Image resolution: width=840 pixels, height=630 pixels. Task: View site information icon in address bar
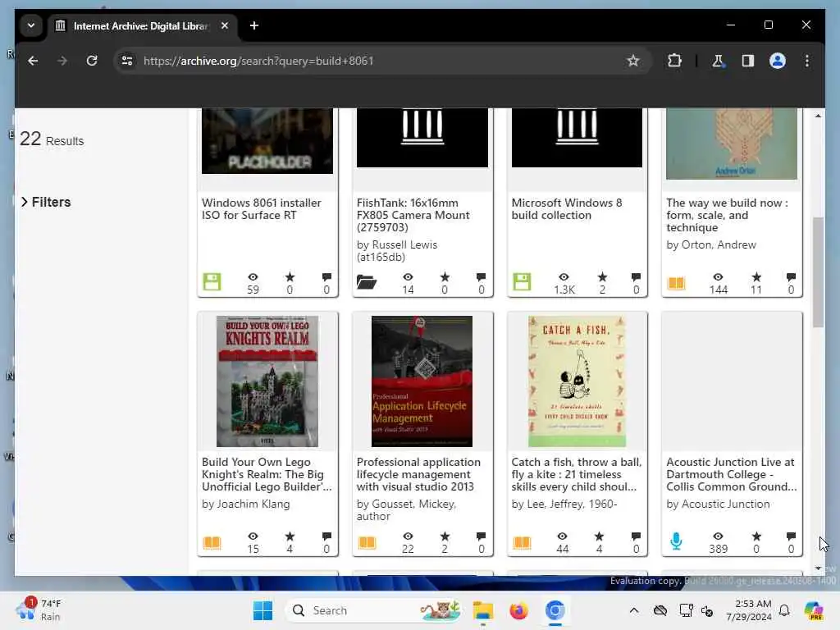click(127, 61)
